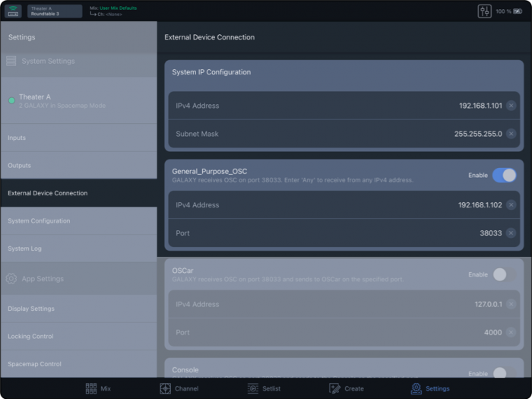The image size is (532, 399).
Task: Open System Configuration settings
Action: click(x=79, y=221)
